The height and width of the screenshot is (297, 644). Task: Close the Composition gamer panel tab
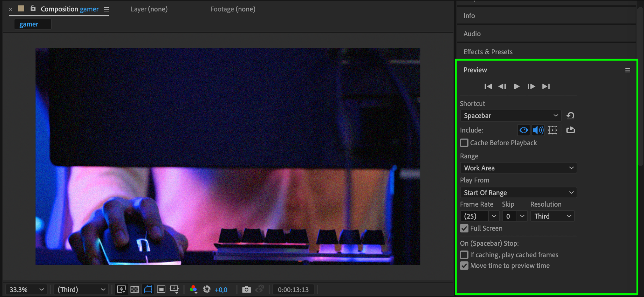click(10, 9)
